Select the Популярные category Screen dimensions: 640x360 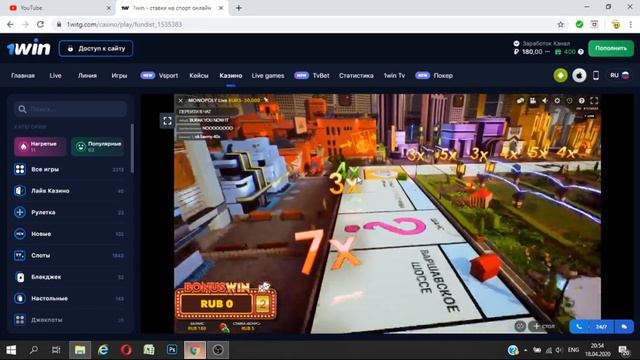tap(98, 146)
